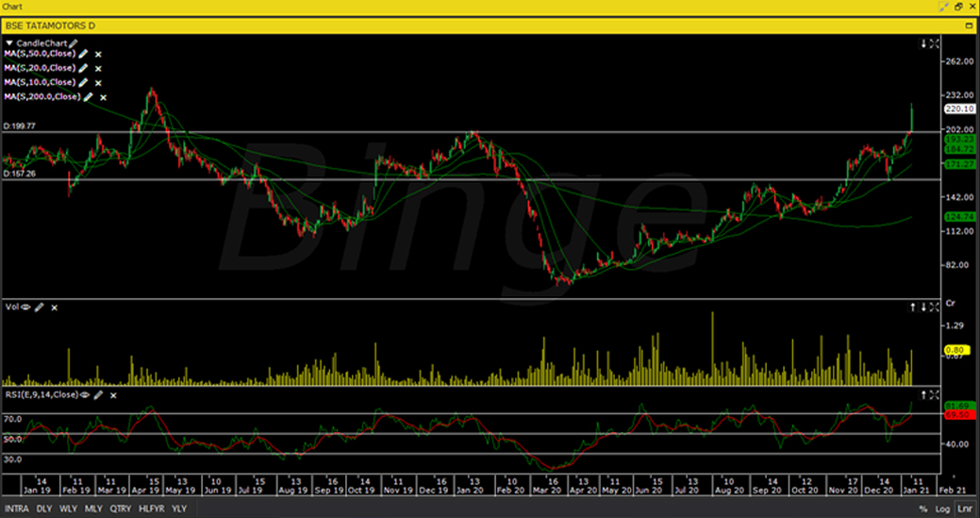This screenshot has height=518, width=980.
Task: Move the Vol pane down
Action: click(x=923, y=307)
